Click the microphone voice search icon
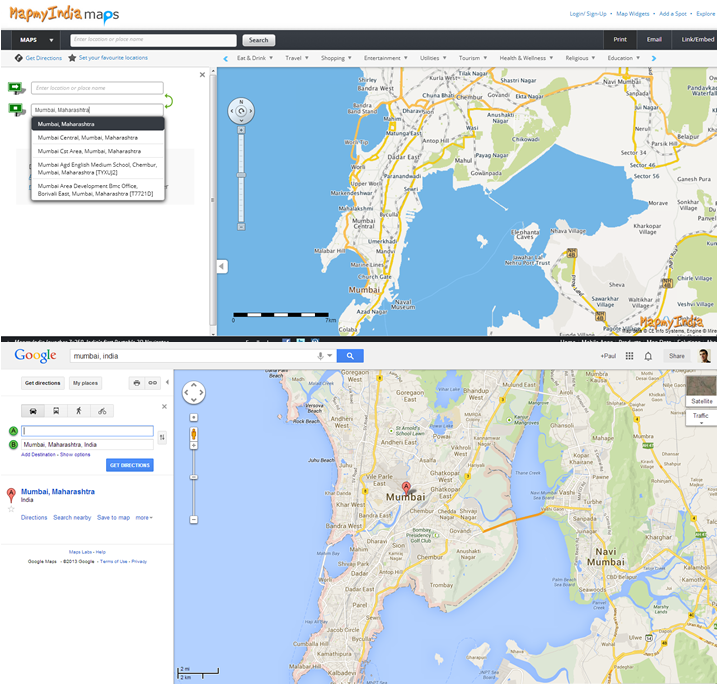The width and height of the screenshot is (720, 684). pyautogui.click(x=321, y=356)
